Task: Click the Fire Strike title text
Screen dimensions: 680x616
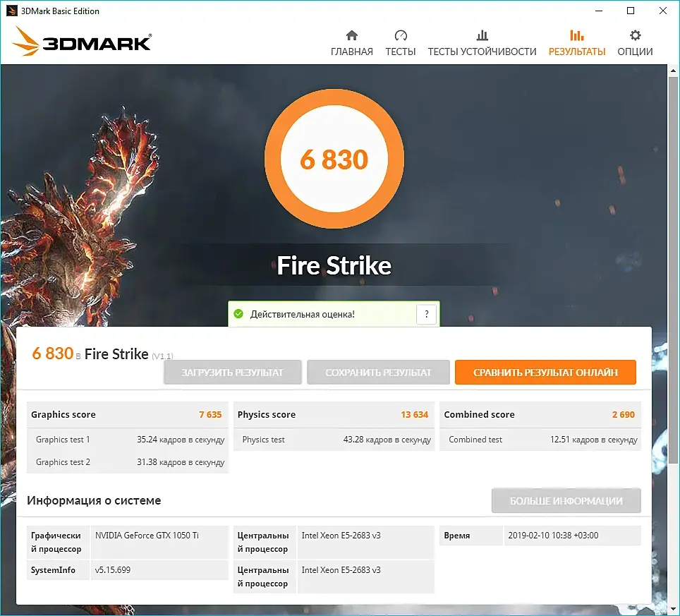Action: tap(334, 265)
